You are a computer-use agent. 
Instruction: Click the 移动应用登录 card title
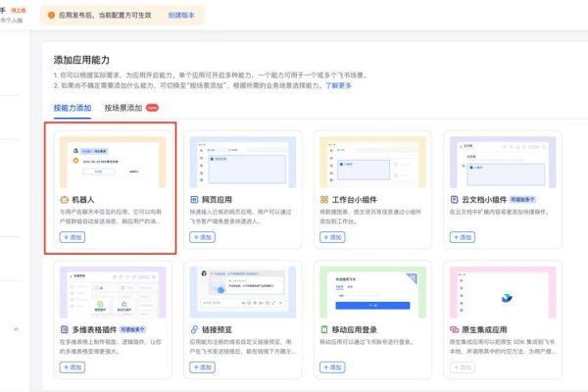355,329
